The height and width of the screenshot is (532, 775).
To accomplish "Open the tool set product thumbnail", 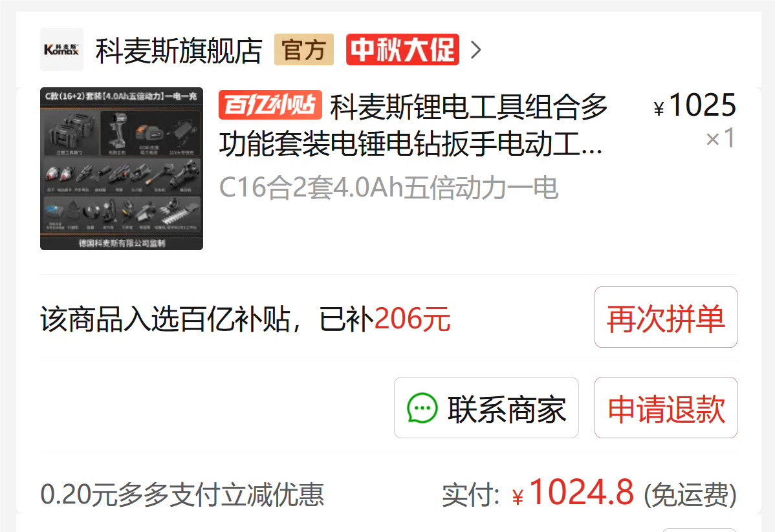I will (122, 169).
